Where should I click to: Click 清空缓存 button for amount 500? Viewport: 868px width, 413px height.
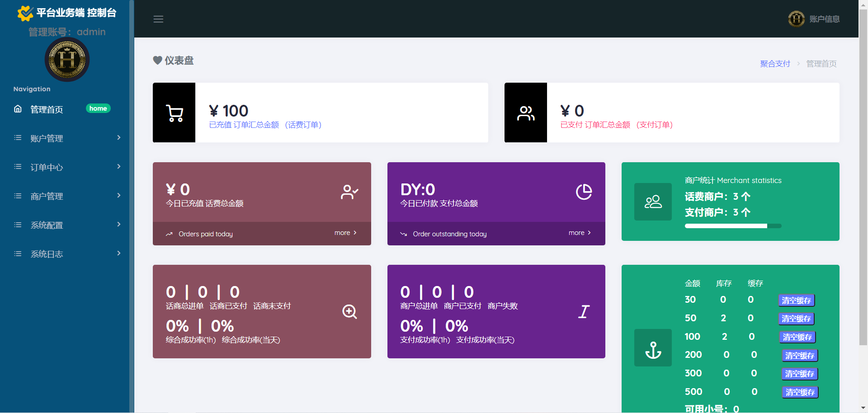click(800, 392)
